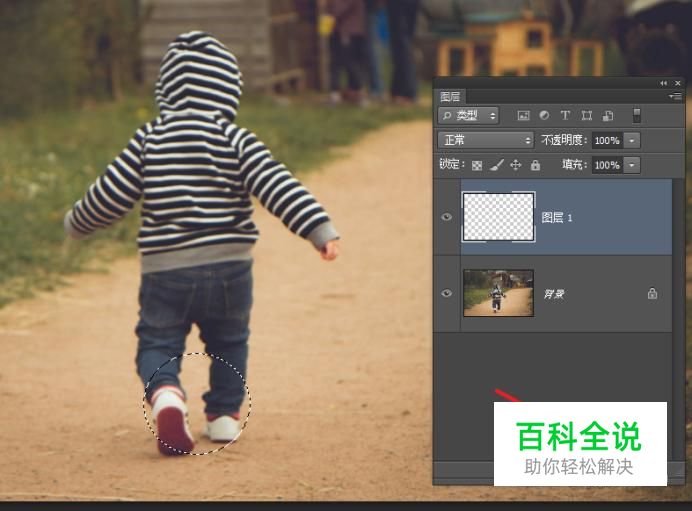The width and height of the screenshot is (692, 511).
Task: Click the fill 100% value field
Action: [608, 165]
